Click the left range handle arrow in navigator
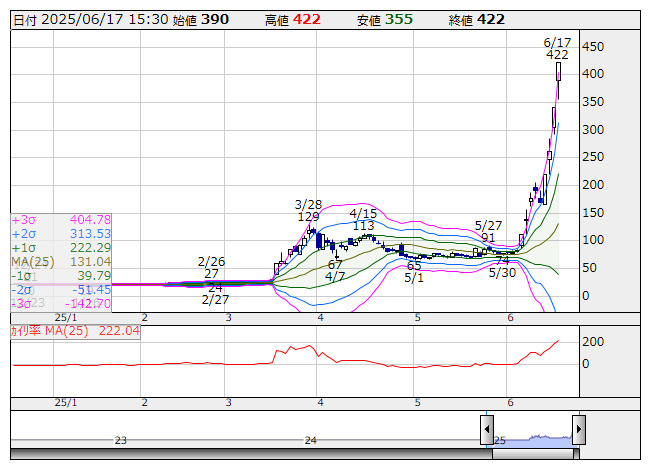Screen dimensions: 653x470 click(487, 431)
